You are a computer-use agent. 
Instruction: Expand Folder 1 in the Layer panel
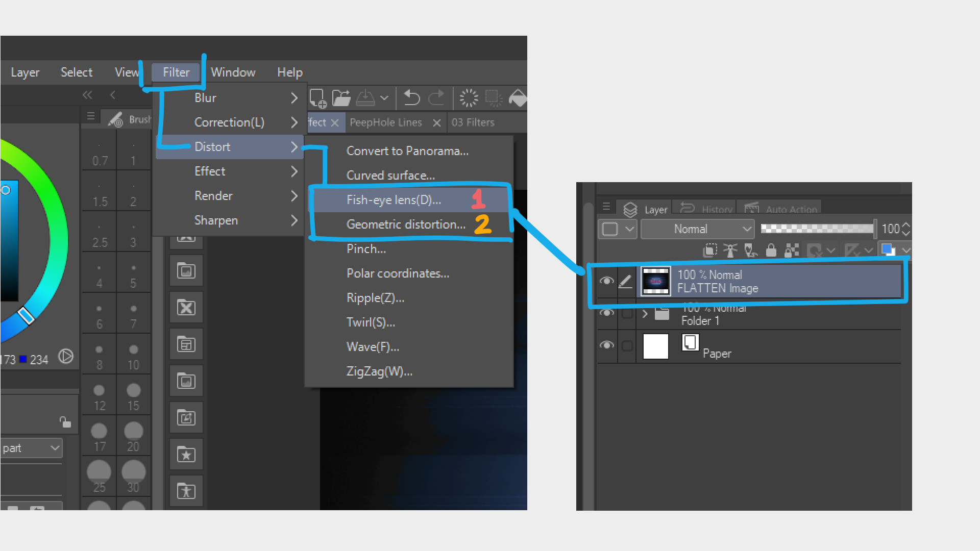pyautogui.click(x=644, y=313)
